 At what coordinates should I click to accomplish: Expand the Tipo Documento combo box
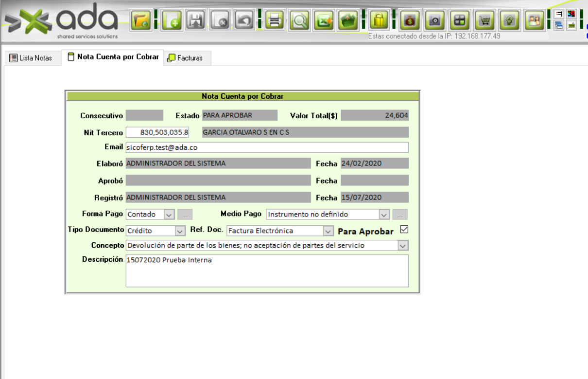click(x=179, y=231)
